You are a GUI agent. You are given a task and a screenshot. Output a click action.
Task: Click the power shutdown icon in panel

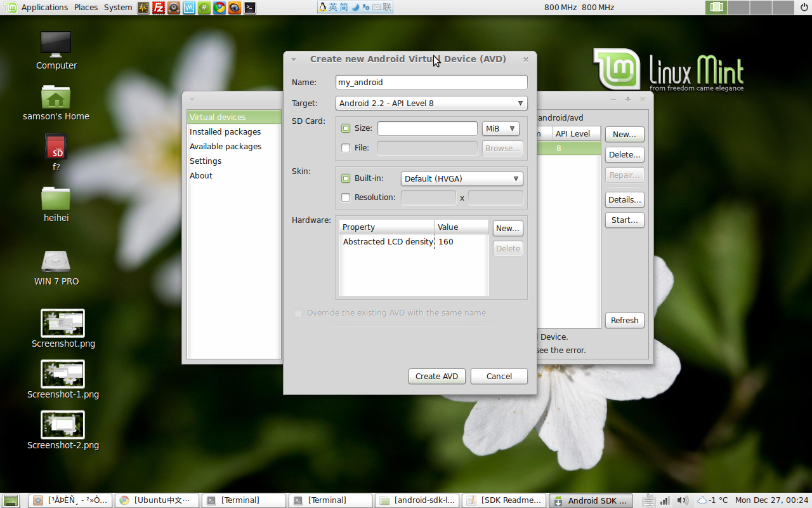click(x=804, y=8)
